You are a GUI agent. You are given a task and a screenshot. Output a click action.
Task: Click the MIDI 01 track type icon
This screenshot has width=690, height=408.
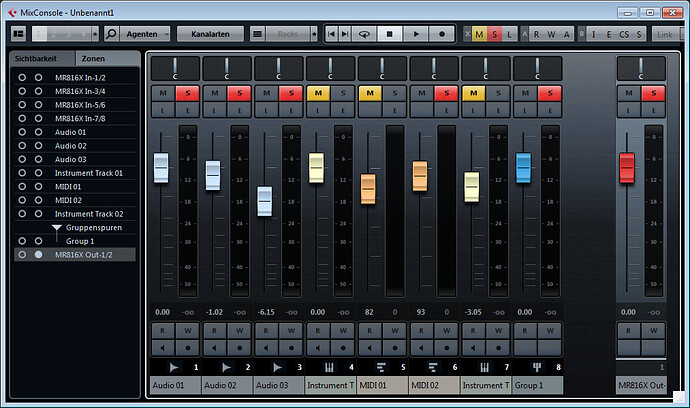tap(381, 367)
